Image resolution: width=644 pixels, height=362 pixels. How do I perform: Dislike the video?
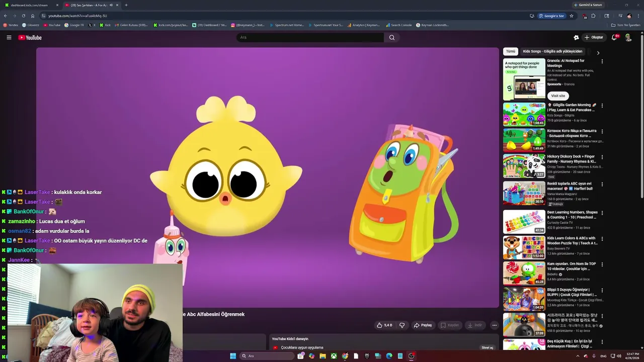point(402,325)
